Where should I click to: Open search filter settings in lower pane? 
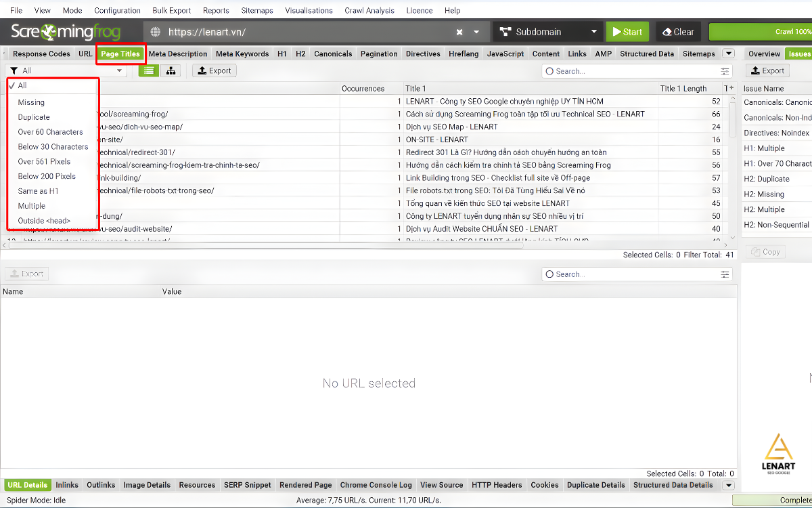(x=725, y=274)
